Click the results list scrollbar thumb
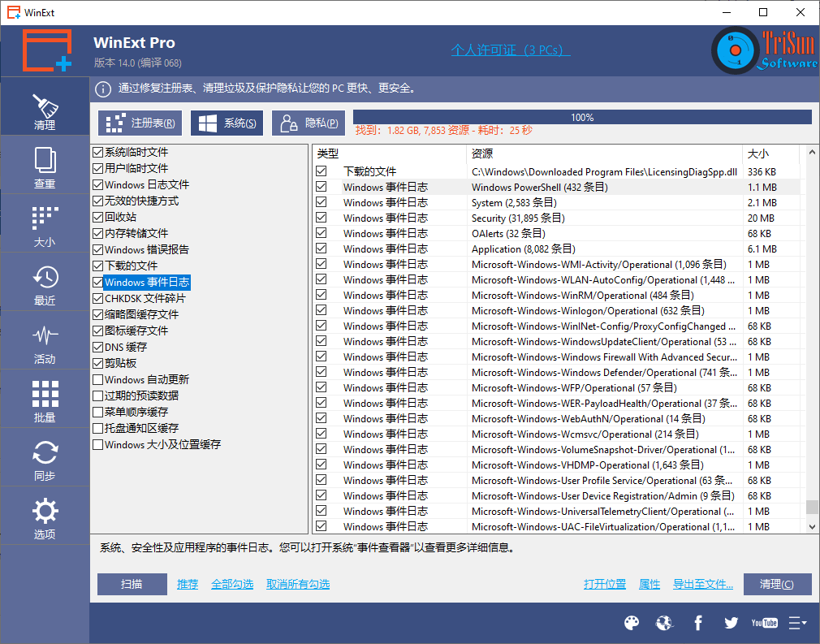820x644 pixels. pyautogui.click(x=812, y=507)
